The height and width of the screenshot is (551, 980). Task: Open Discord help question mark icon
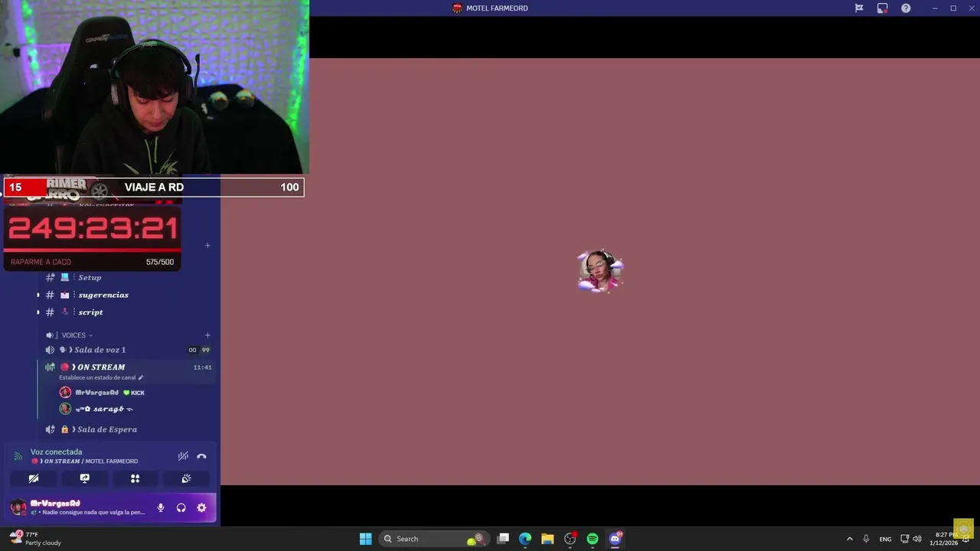[906, 8]
